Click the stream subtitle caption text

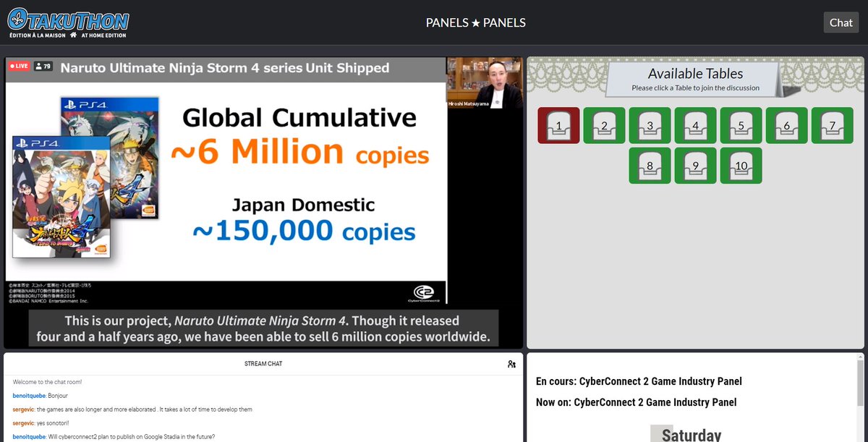click(x=263, y=329)
